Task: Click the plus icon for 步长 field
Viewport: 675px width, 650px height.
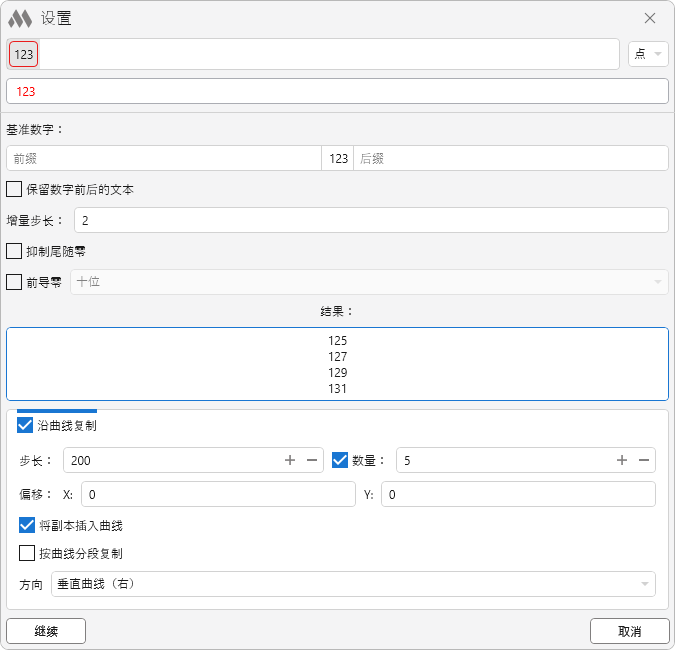Action: coord(290,460)
